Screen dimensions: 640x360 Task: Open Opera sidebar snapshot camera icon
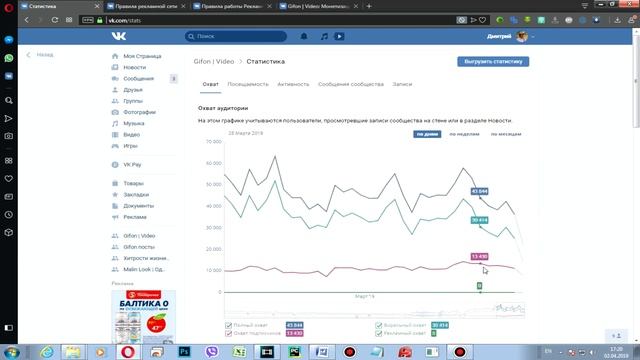9,136
